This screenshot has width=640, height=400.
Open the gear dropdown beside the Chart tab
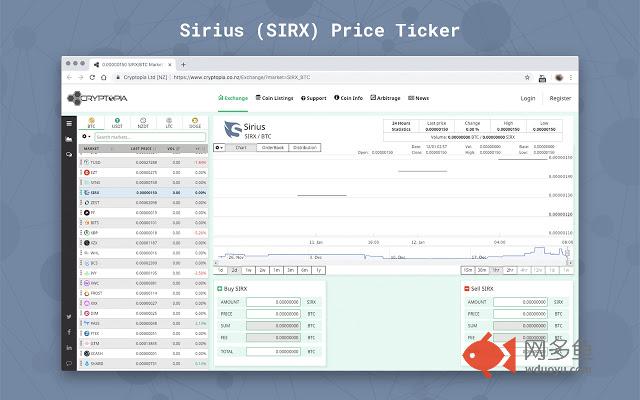(x=219, y=147)
